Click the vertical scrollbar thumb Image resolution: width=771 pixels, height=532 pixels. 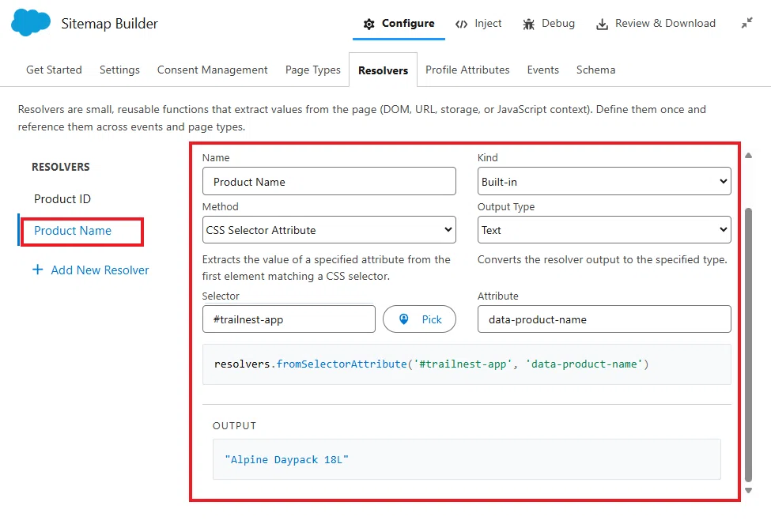point(748,345)
